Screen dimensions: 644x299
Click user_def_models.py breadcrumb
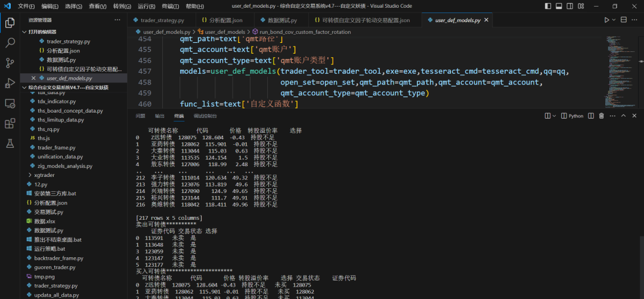click(163, 32)
